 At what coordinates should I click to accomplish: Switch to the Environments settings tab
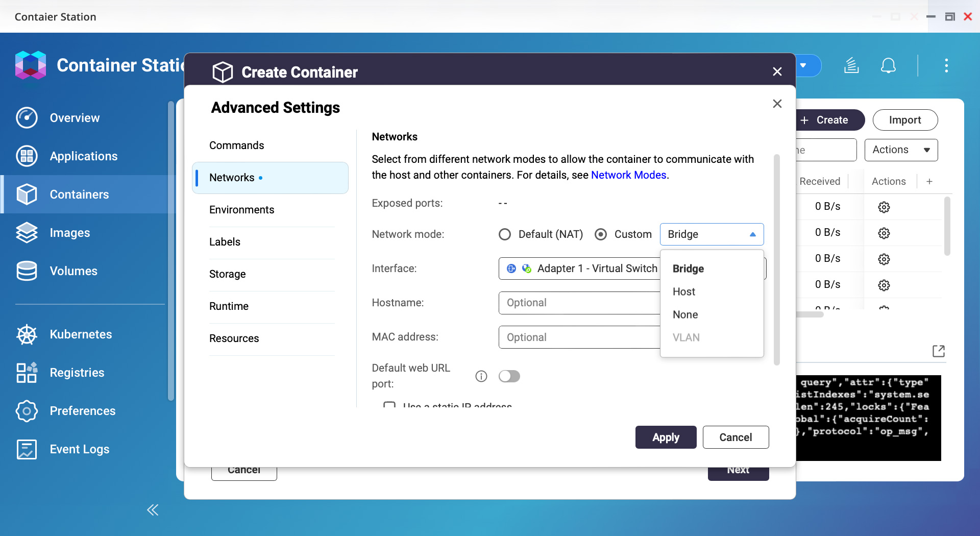click(241, 210)
